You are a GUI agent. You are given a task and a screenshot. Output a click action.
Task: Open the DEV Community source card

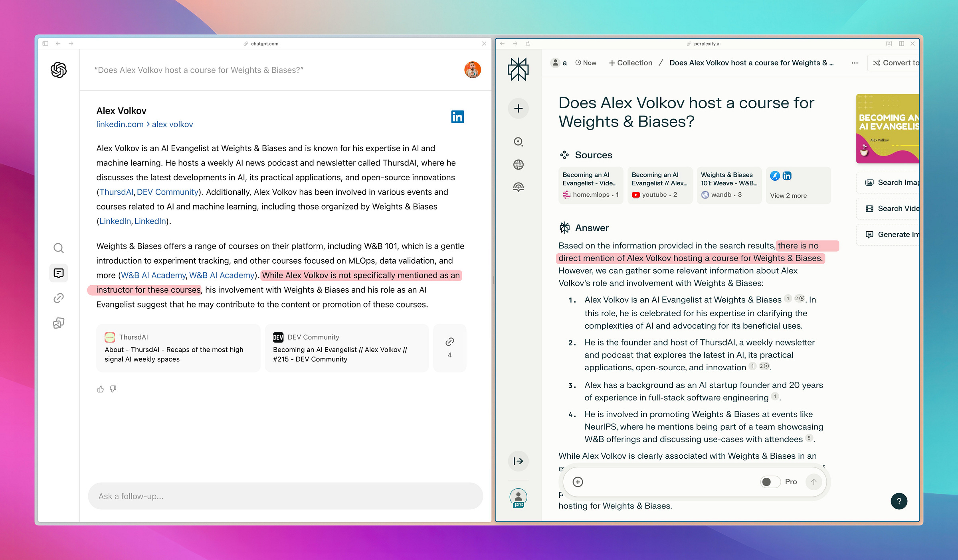tap(347, 348)
